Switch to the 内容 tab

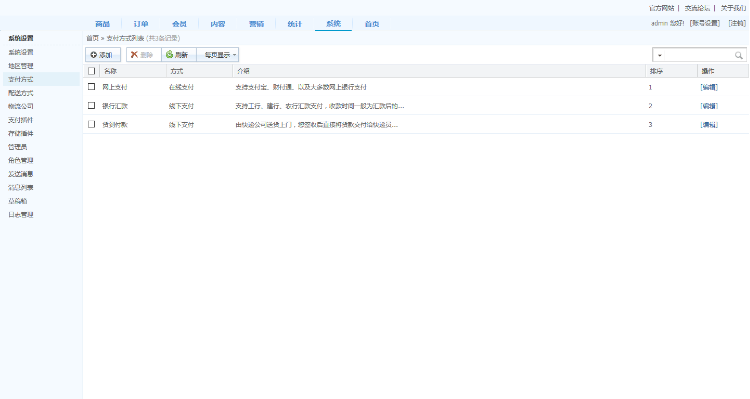218,24
